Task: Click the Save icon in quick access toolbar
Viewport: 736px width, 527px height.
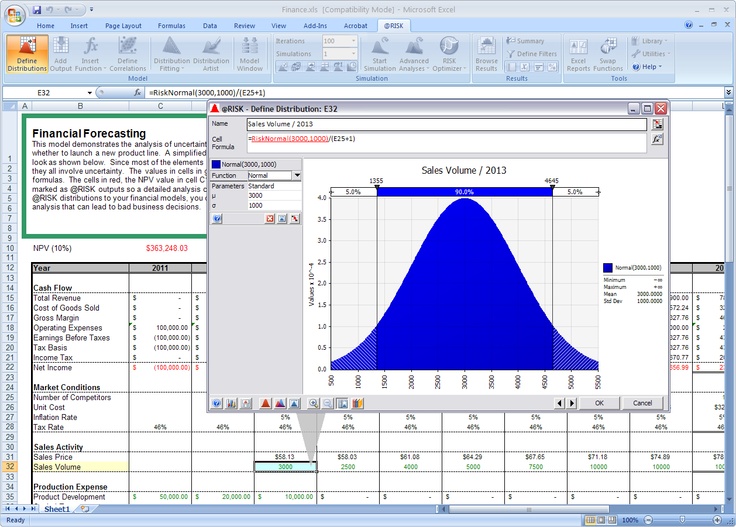Action: (x=37, y=9)
